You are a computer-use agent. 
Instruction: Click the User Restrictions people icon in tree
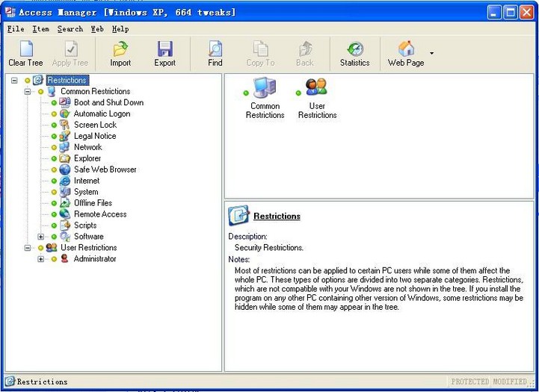pos(52,247)
